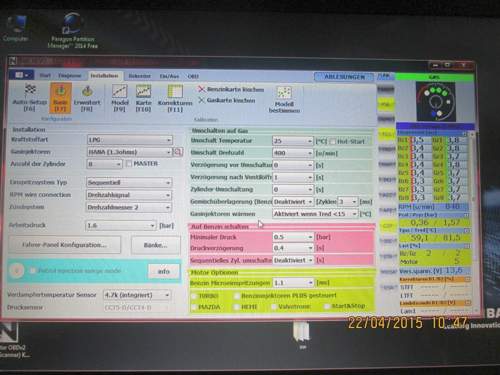Open Auto-Setup F6 checkered flag icon
500x375 pixels.
(30, 90)
